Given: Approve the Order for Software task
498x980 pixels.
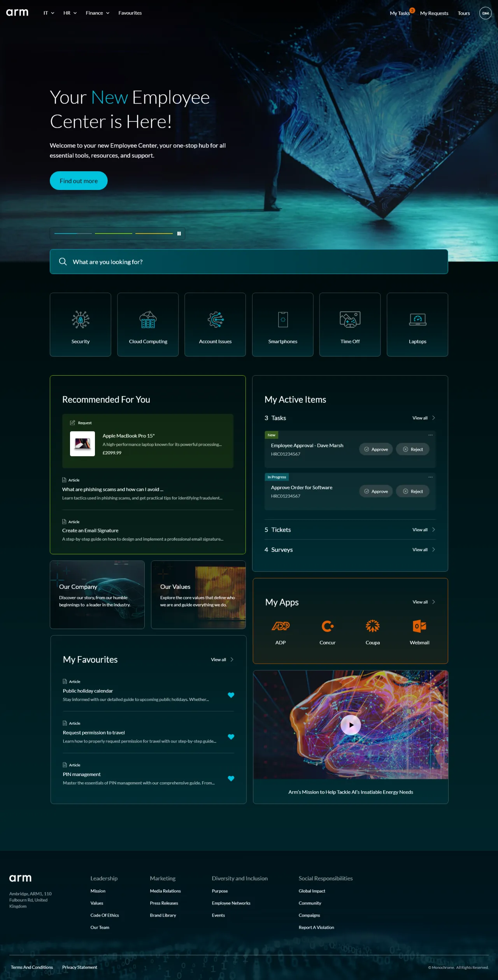Looking at the screenshot, I should tap(376, 491).
